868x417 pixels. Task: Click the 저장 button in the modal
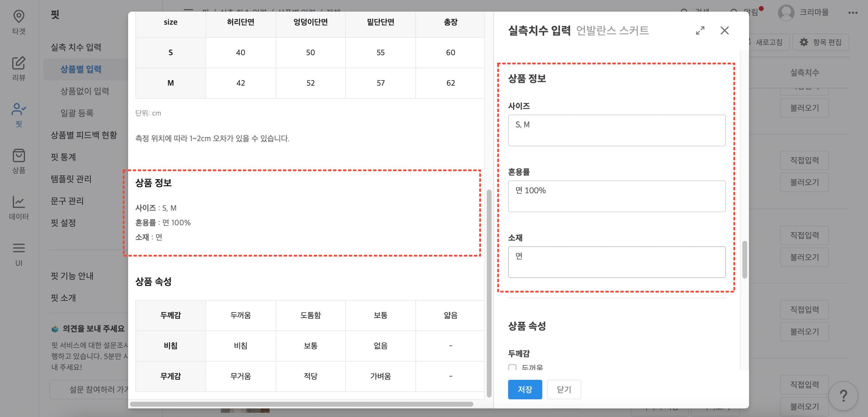525,389
